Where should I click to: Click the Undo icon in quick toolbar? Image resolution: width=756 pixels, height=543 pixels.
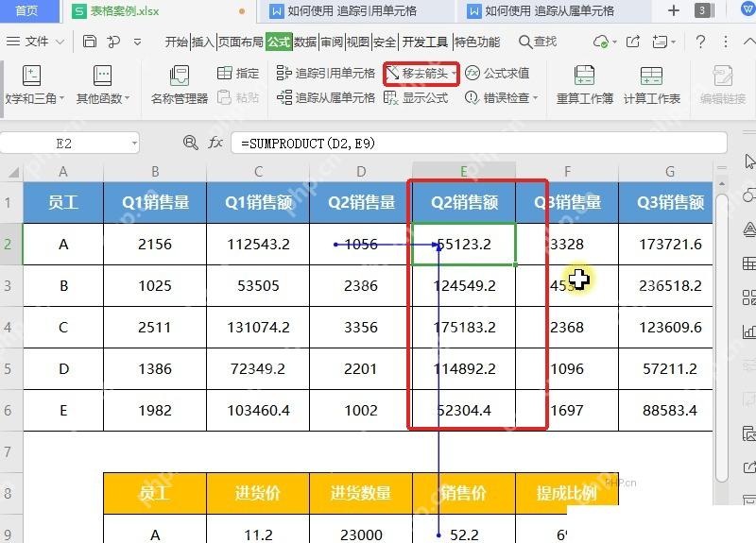tap(113, 42)
